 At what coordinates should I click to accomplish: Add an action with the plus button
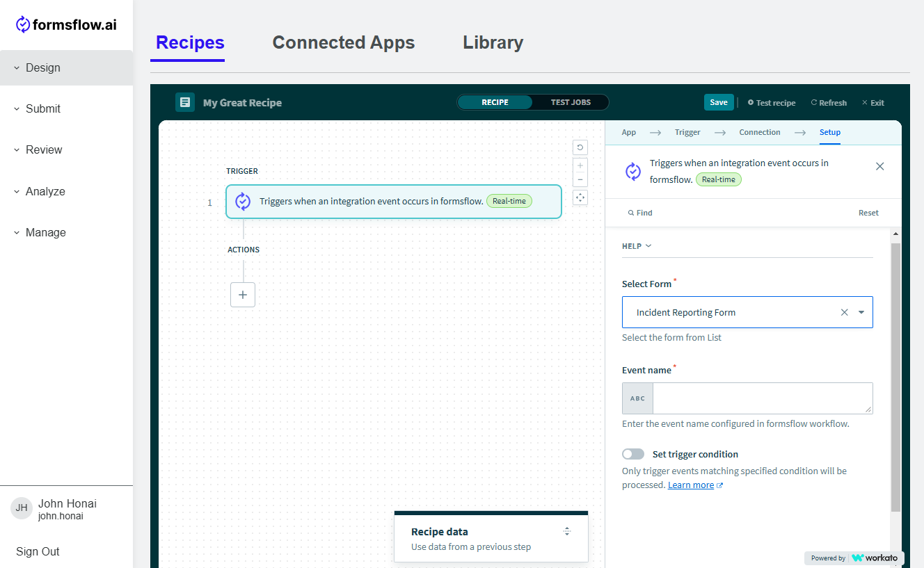point(243,295)
